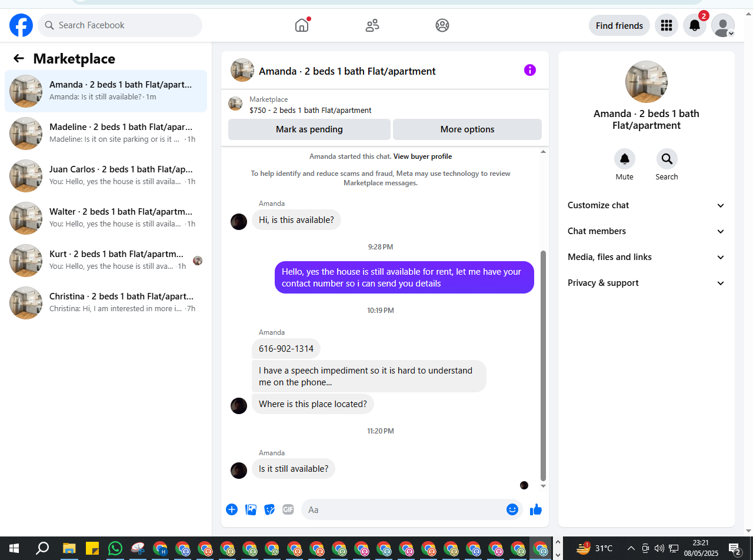Send a thumbs-up like

point(536,509)
